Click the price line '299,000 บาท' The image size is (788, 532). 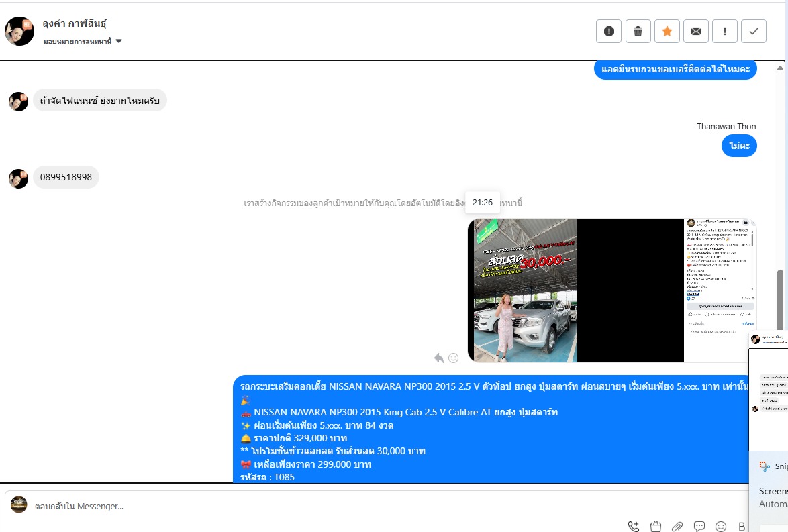click(305, 464)
